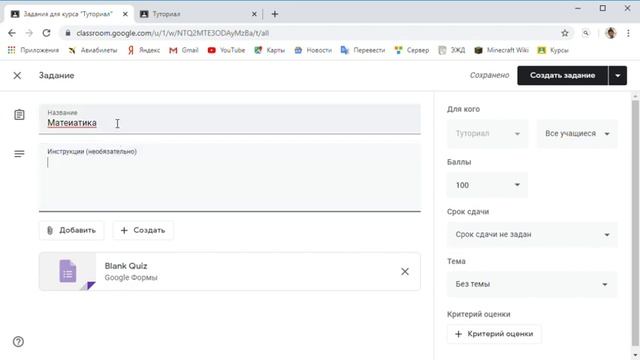Open the help question mark icon

(18, 342)
